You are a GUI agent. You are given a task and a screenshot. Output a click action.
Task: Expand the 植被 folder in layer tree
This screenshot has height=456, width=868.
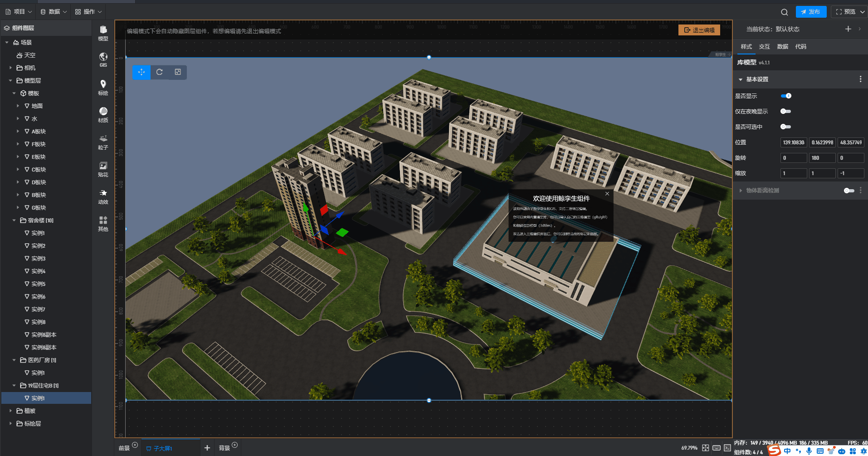click(x=10, y=411)
